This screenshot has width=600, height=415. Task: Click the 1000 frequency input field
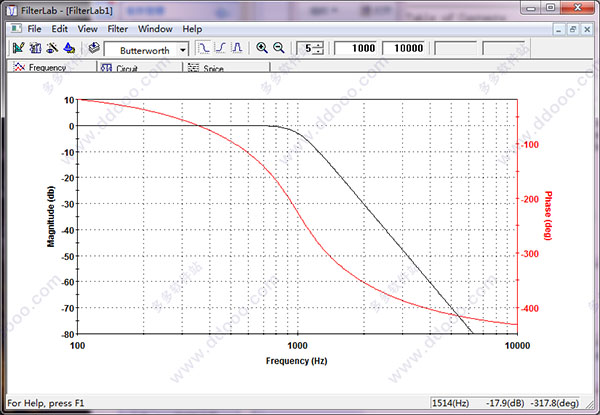coord(355,48)
